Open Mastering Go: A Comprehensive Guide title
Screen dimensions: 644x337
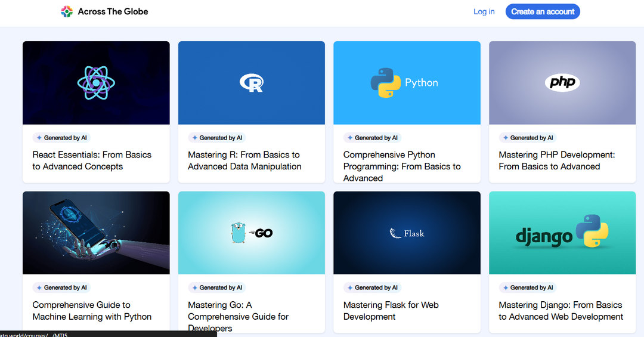coord(238,317)
